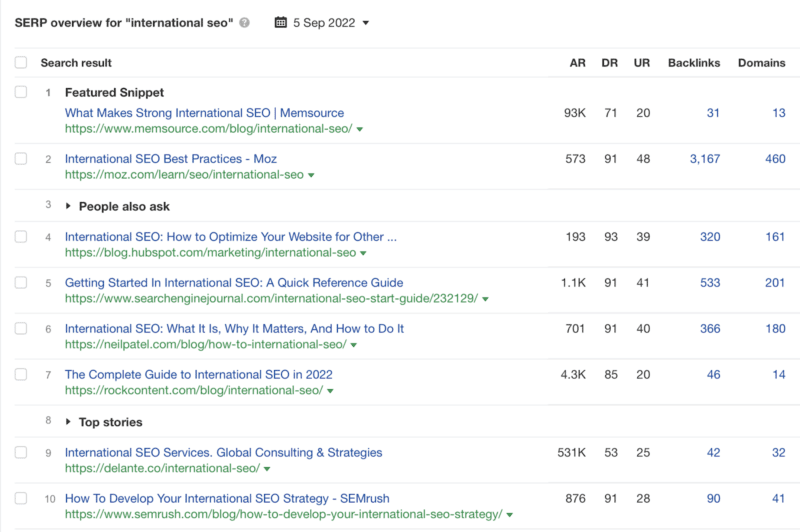Open the 46 backlinks count for Rock Content
The image size is (800, 532).
point(713,374)
